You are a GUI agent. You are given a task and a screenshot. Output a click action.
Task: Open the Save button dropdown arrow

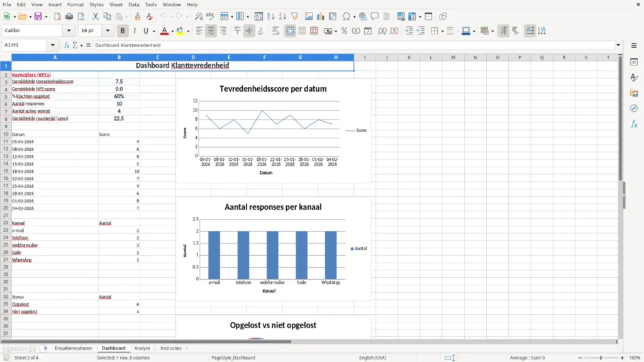click(x=46, y=17)
